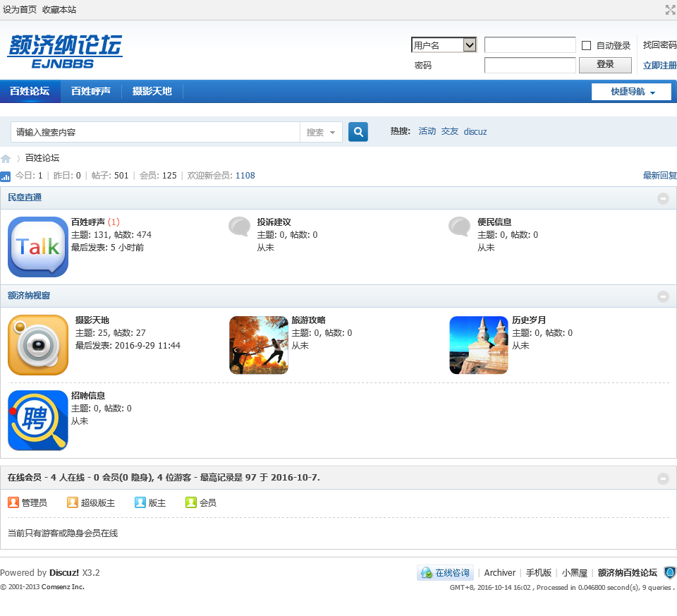Image resolution: width=677 pixels, height=616 pixels.
Task: Click the Comsenz Inc. footer link
Action: (63, 587)
